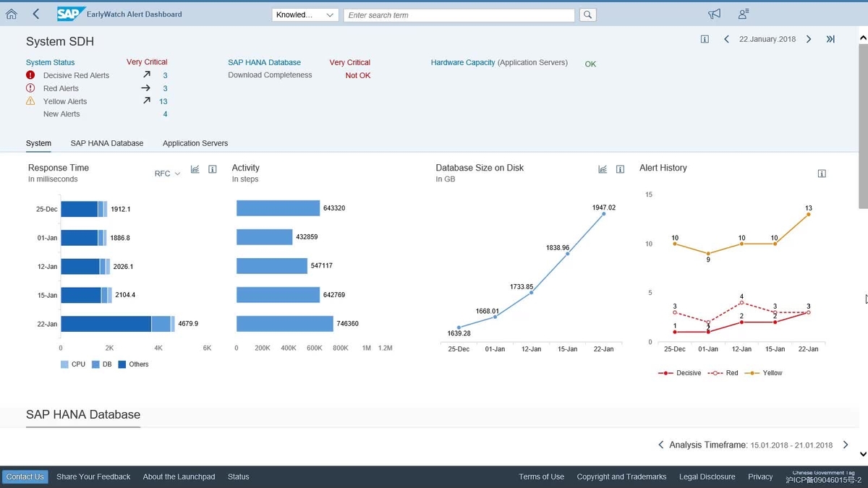The width and height of the screenshot is (868, 488).
Task: Type in the Enter search term field
Action: pyautogui.click(x=459, y=14)
